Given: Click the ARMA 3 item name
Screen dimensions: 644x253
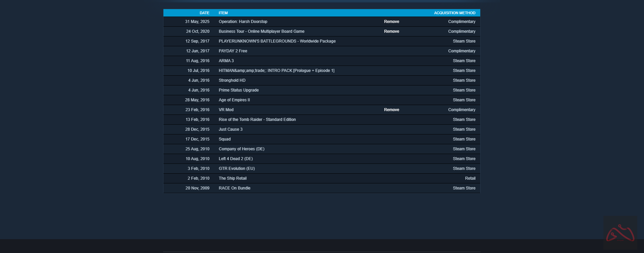Looking at the screenshot, I should click(226, 61).
